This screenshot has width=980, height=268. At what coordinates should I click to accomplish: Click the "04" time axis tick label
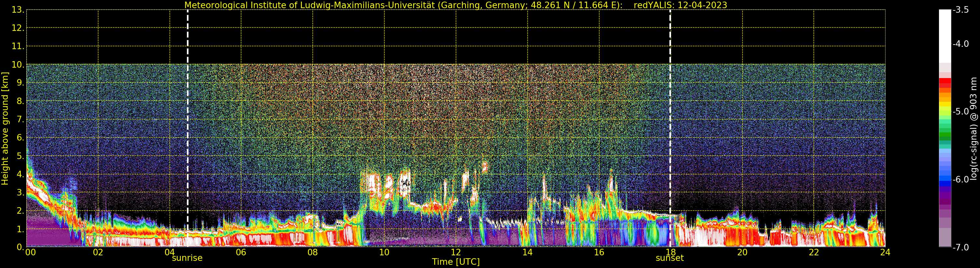(170, 252)
